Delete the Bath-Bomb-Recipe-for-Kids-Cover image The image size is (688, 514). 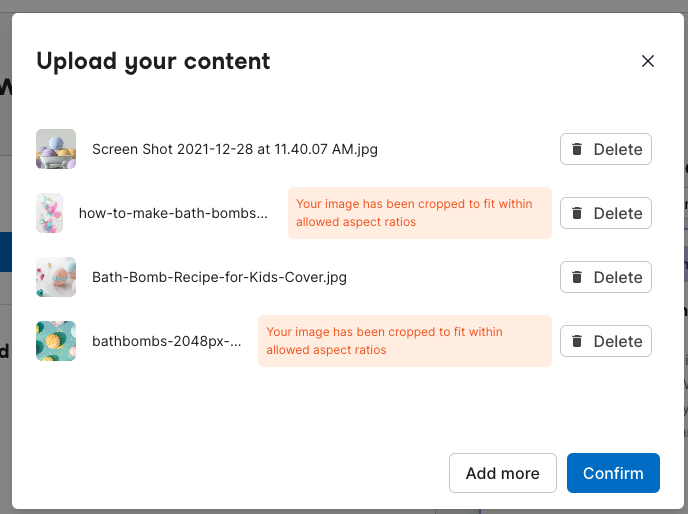click(606, 277)
